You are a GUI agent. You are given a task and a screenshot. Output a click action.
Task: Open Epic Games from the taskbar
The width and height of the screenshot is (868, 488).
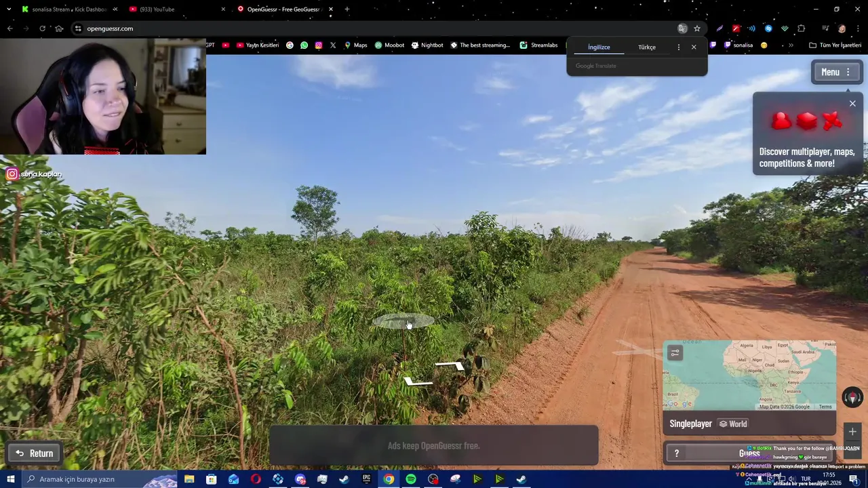point(366,479)
